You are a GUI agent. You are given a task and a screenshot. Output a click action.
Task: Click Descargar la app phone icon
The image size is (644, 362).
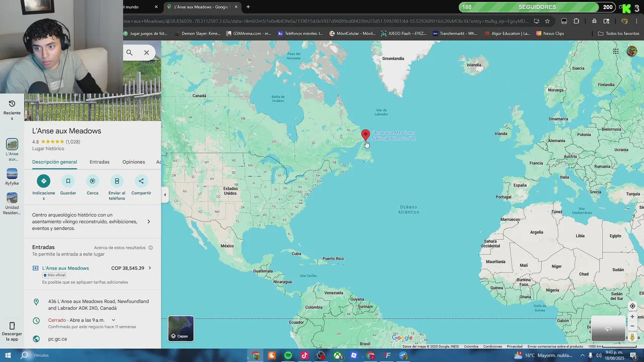point(12,326)
